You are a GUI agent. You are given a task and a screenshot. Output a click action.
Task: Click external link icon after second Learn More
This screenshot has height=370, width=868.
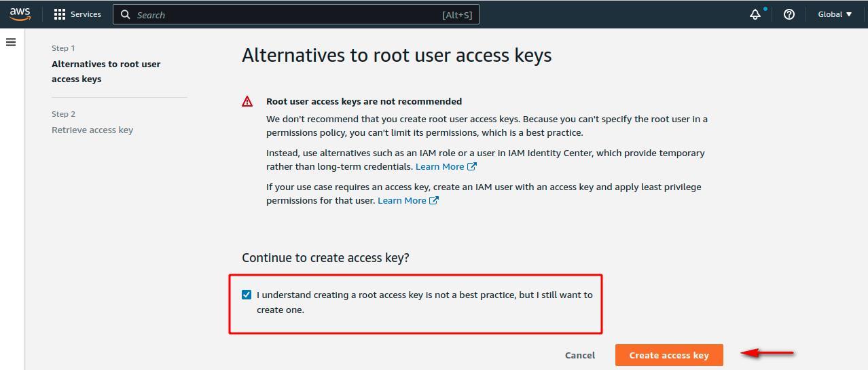point(434,200)
